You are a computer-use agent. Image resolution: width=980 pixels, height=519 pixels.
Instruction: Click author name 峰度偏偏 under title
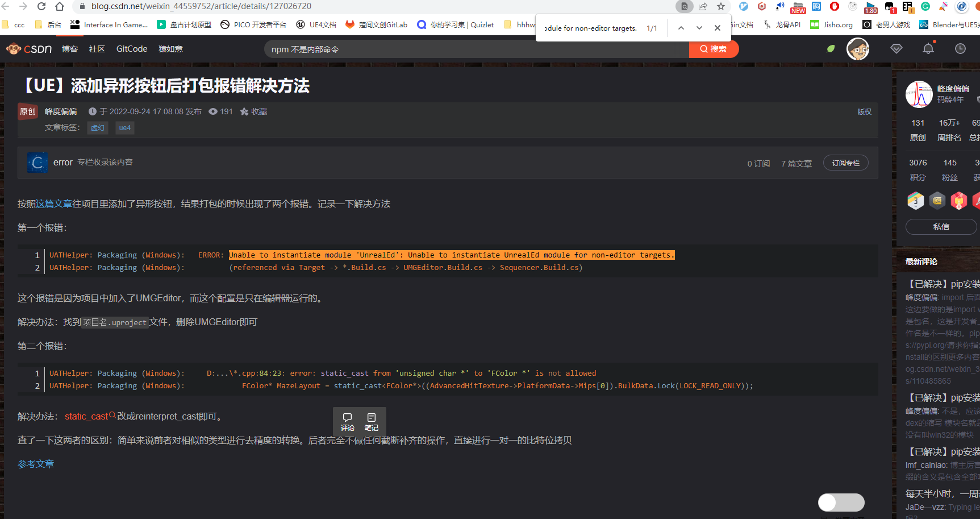(61, 111)
